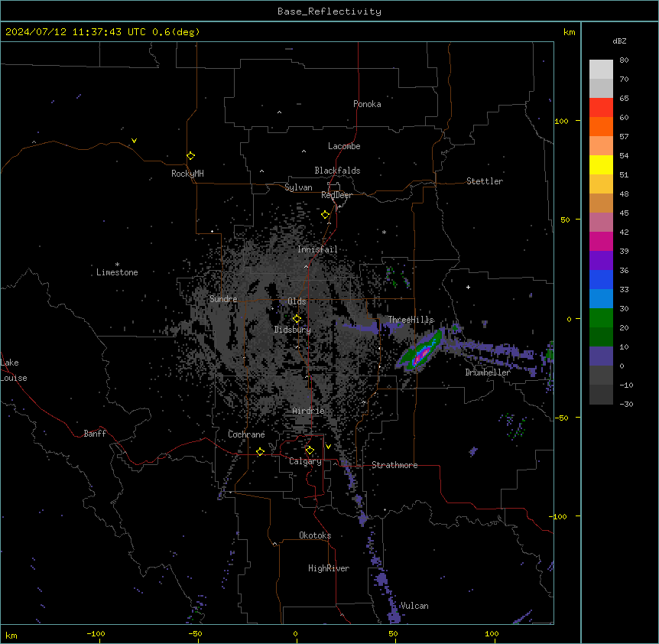Click the asterisk marker above Limestone label
This screenshot has width=659, height=644.
(x=117, y=265)
